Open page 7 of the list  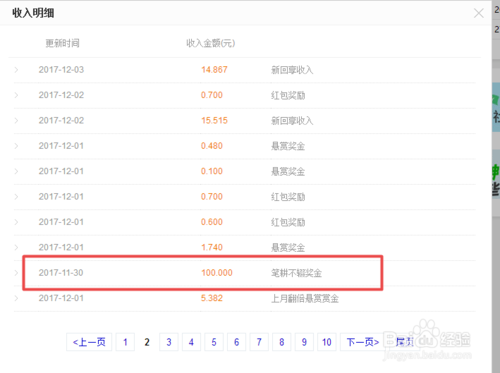click(x=259, y=342)
